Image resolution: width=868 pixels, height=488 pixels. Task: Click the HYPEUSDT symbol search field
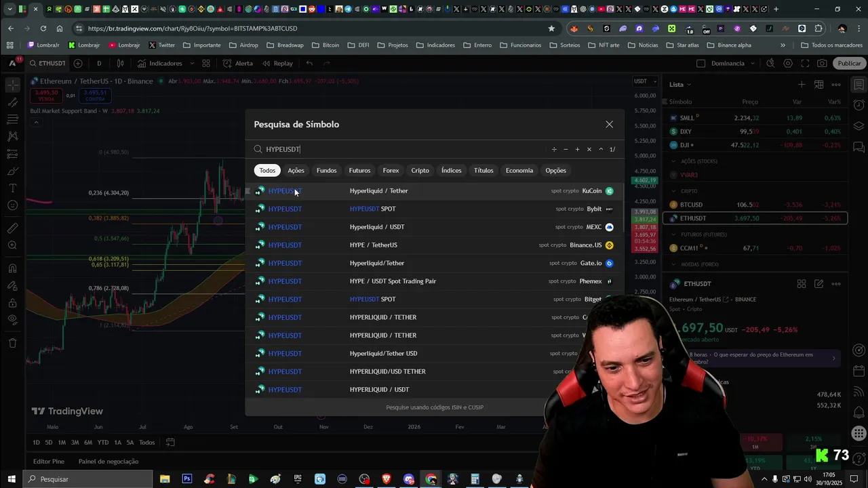point(400,149)
